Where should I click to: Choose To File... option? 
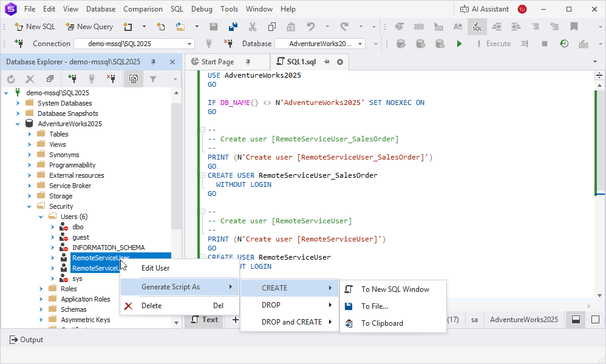pyautogui.click(x=393, y=306)
